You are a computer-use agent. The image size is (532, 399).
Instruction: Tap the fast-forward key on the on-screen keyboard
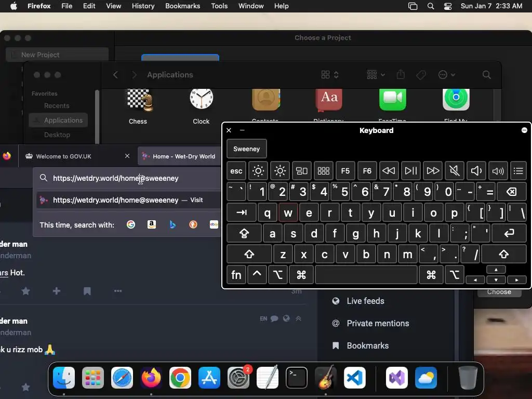[x=433, y=170]
